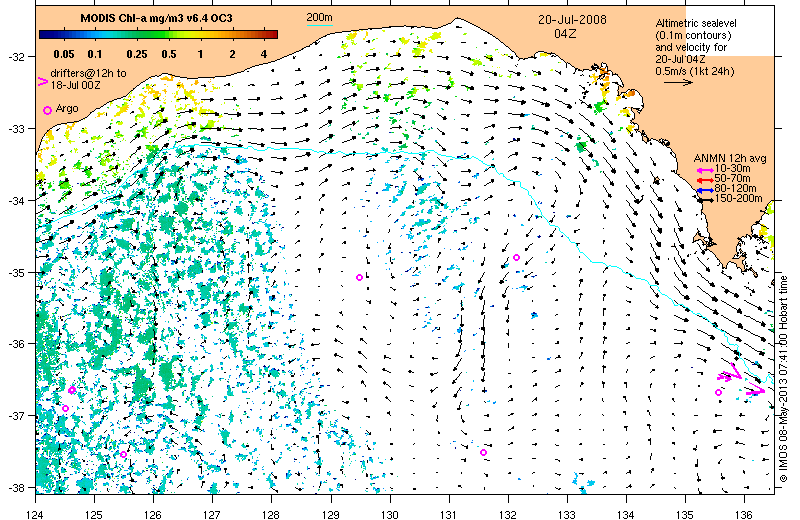Click the '04Z' time label below the date
The height and width of the screenshot is (520, 800).
coord(565,34)
